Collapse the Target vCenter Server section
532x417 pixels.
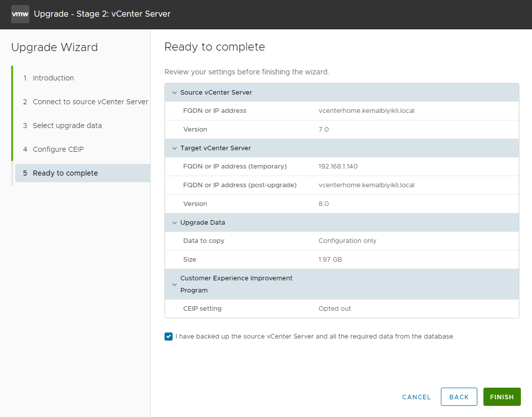point(175,148)
